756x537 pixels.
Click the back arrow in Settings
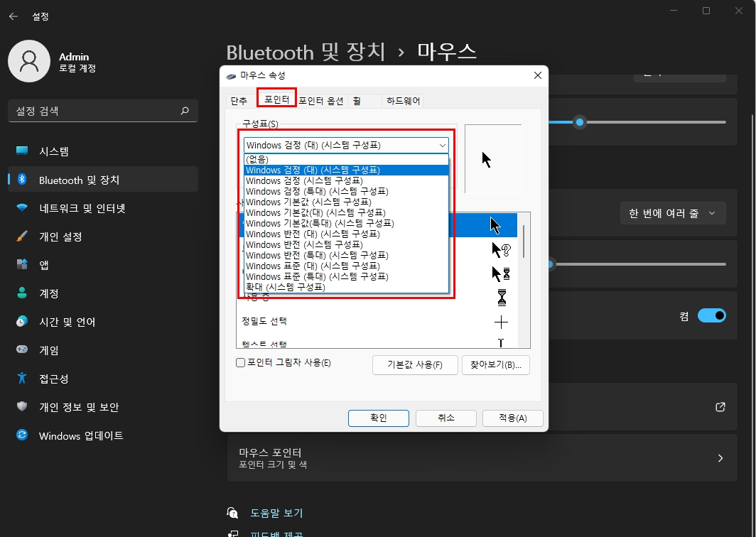(x=13, y=16)
